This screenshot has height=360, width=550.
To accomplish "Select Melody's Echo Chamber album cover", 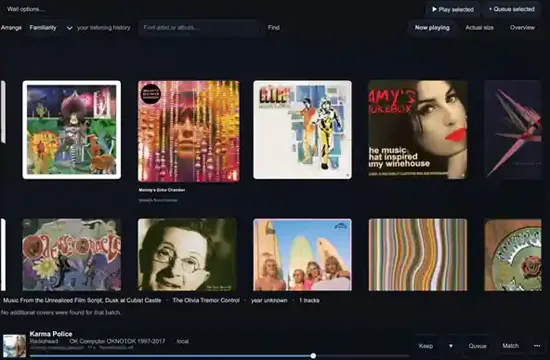I will (x=189, y=131).
